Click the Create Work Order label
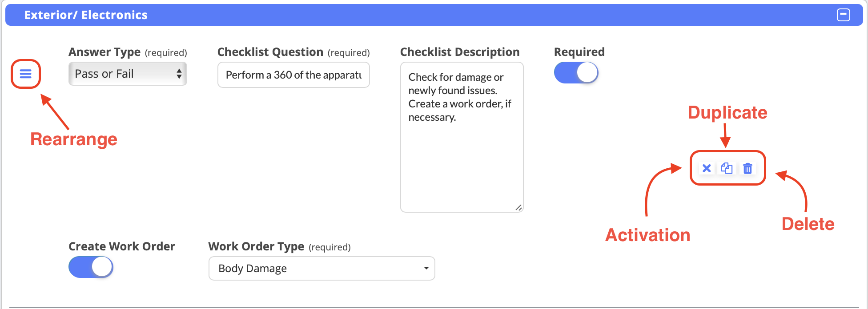868x309 pixels. click(122, 246)
